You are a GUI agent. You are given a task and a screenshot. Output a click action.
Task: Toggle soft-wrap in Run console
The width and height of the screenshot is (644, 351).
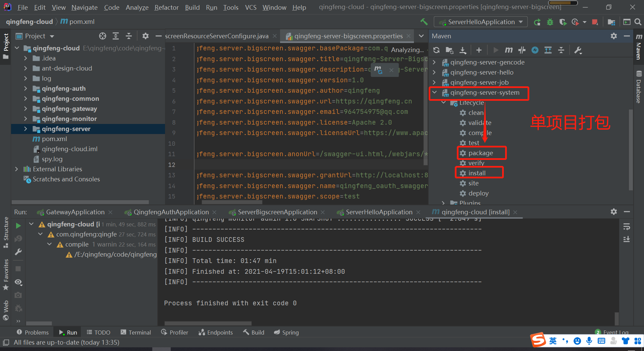(627, 227)
